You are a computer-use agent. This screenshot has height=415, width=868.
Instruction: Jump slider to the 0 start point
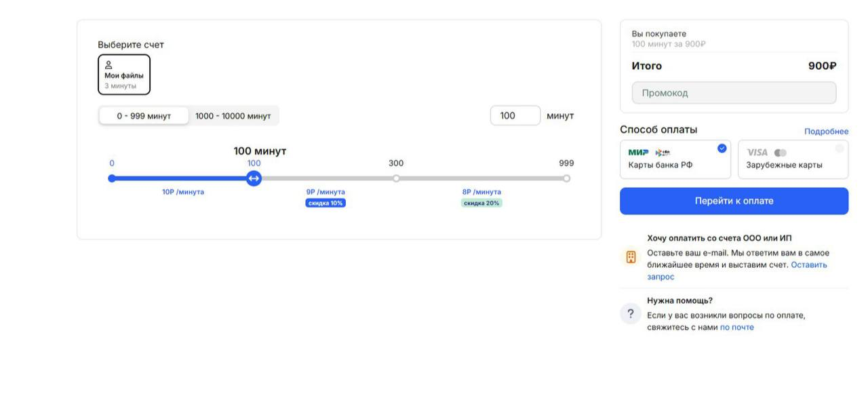112,178
